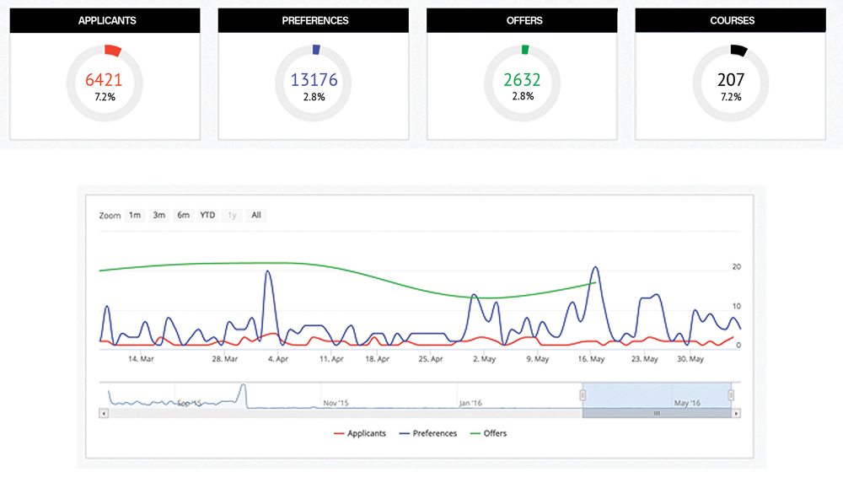Image resolution: width=843 pixels, height=504 pixels.
Task: Click the Preferences peak near 16. May
Action: point(595,267)
